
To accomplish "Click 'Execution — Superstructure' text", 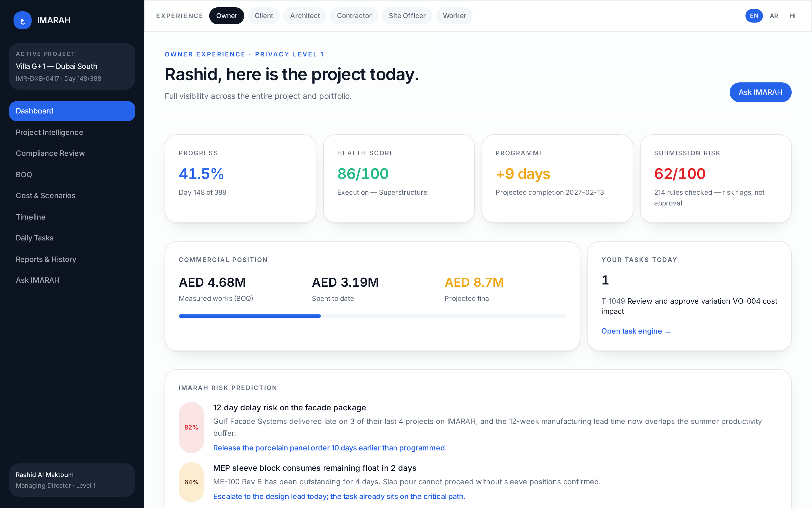I will [382, 192].
